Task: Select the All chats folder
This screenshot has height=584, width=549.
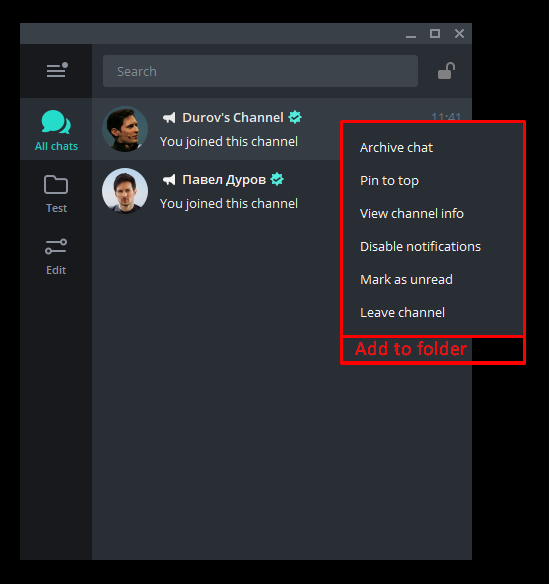Action: click(x=56, y=129)
